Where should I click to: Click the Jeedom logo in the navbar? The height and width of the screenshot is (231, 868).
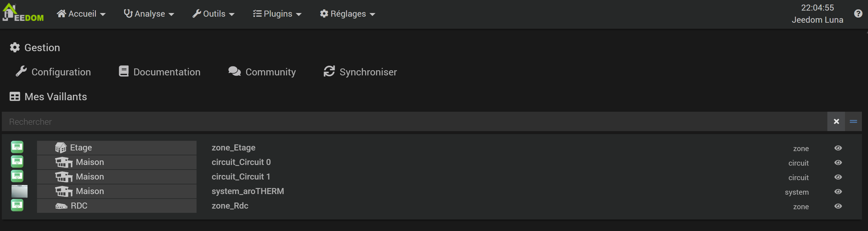coord(23,13)
